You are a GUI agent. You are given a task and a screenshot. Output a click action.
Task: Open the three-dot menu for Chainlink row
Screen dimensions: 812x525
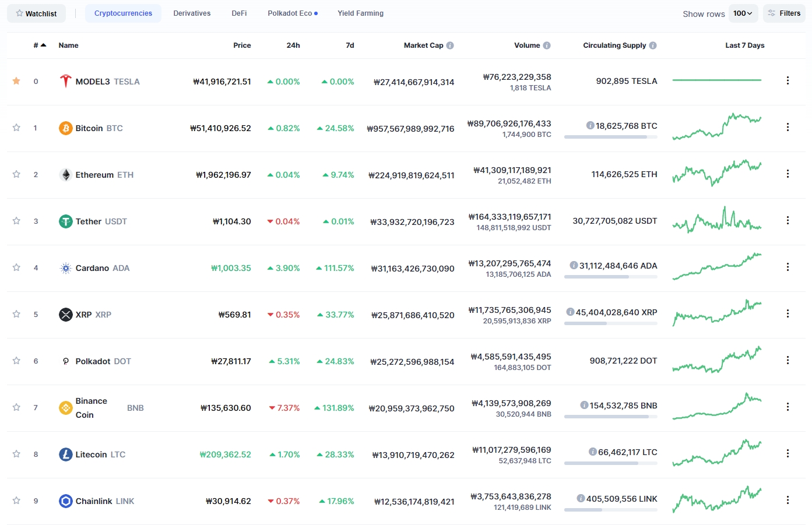click(788, 500)
